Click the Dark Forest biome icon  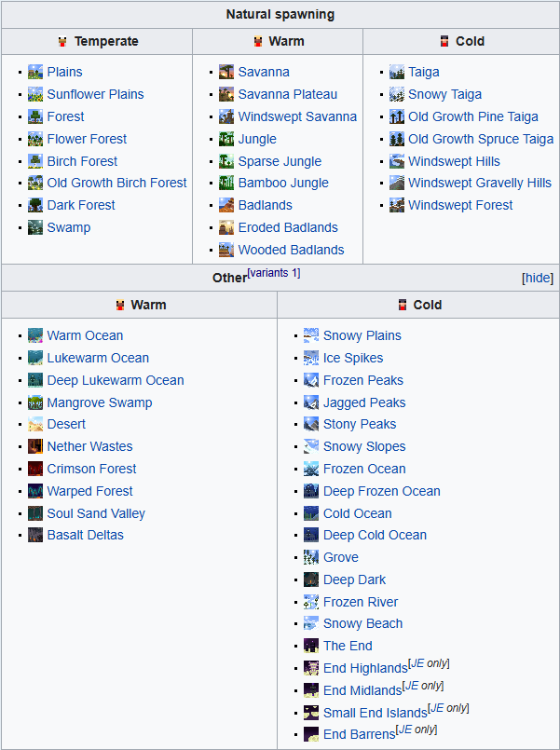pyautogui.click(x=35, y=205)
